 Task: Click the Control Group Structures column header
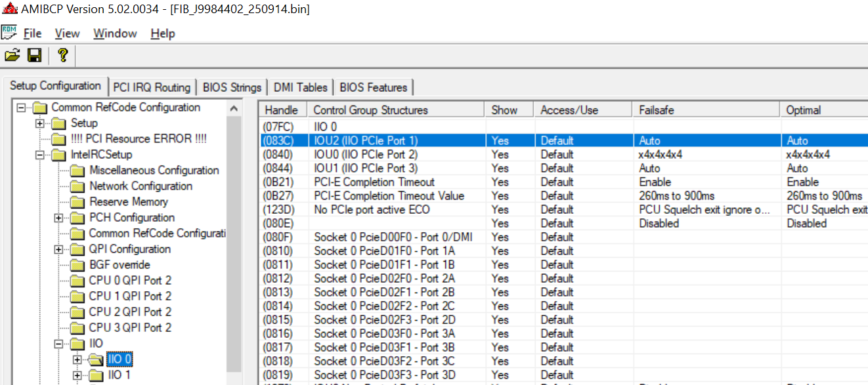[396, 110]
